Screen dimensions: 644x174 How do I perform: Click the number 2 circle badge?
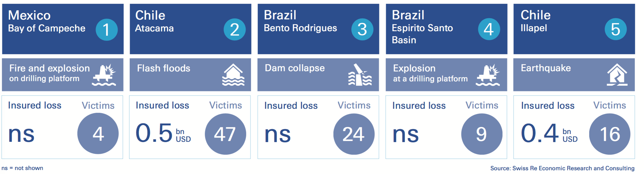pos(235,30)
